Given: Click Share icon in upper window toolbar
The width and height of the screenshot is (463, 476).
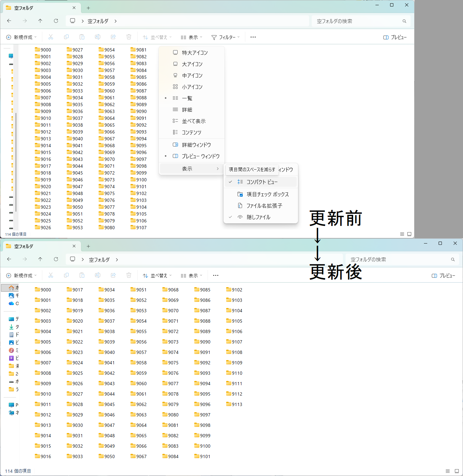Looking at the screenshot, I should tap(113, 37).
